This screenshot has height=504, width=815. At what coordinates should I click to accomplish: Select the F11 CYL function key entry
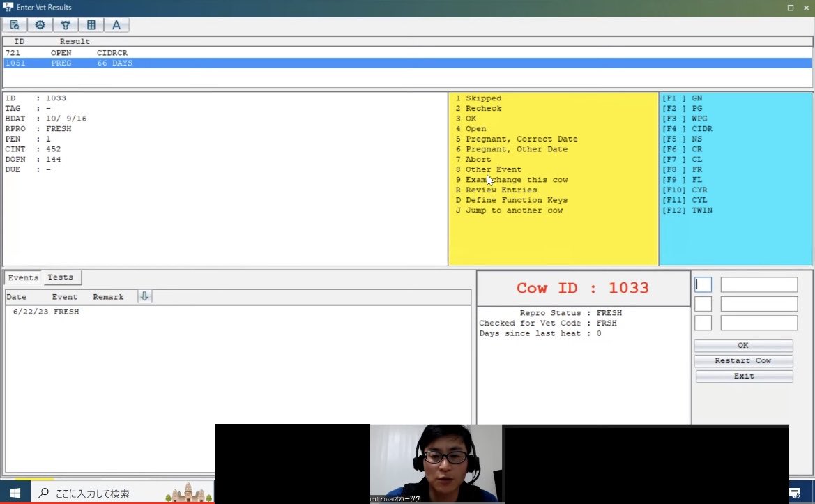coord(685,200)
